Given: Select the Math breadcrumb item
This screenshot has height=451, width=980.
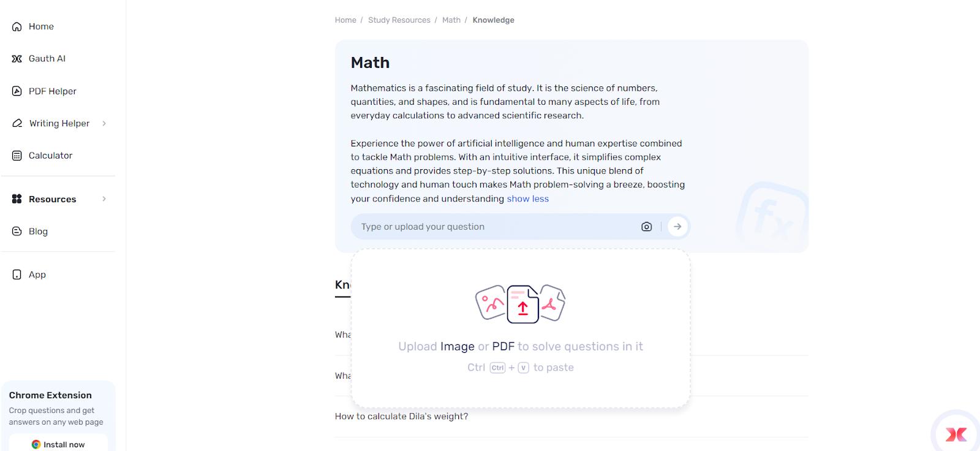Looking at the screenshot, I should coord(451,20).
